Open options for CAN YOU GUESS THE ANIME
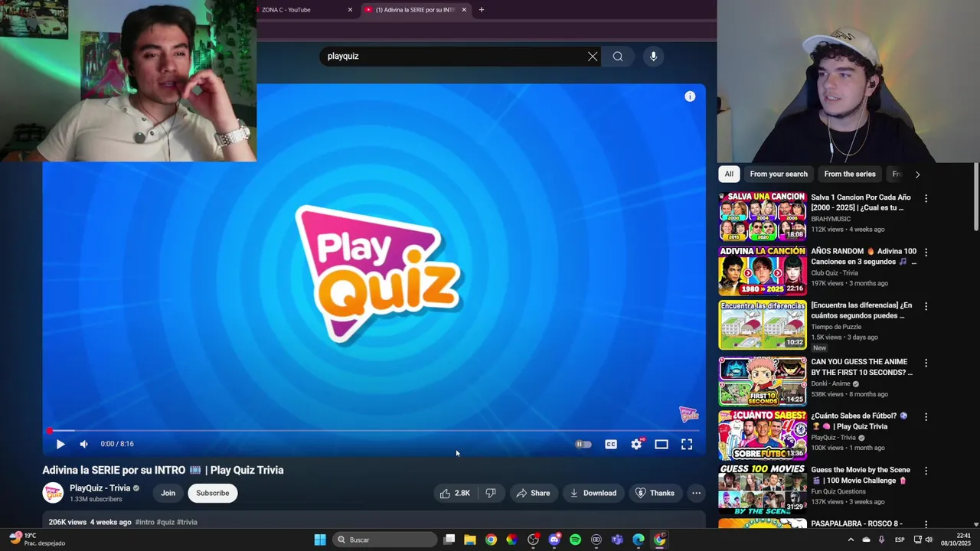Viewport: 980px width, 551px height. (x=926, y=363)
